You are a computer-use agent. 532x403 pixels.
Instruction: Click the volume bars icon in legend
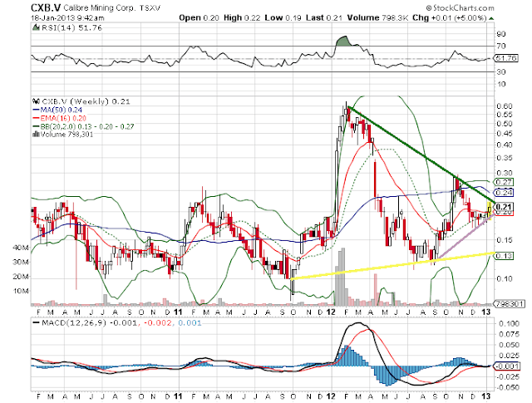click(36, 135)
